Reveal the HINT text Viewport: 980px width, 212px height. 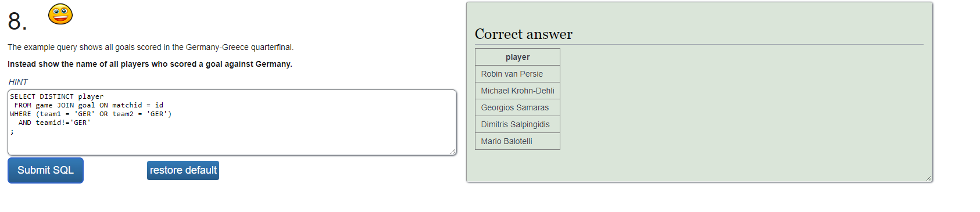coord(18,82)
